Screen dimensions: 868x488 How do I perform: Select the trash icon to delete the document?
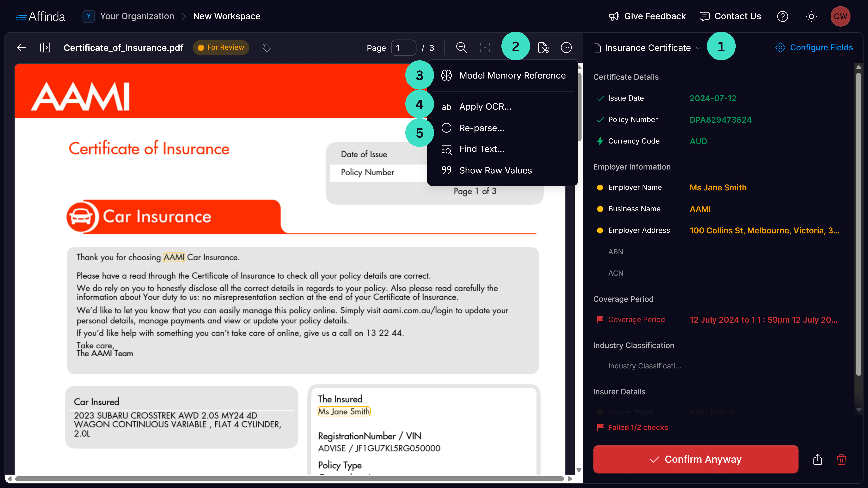pos(841,459)
